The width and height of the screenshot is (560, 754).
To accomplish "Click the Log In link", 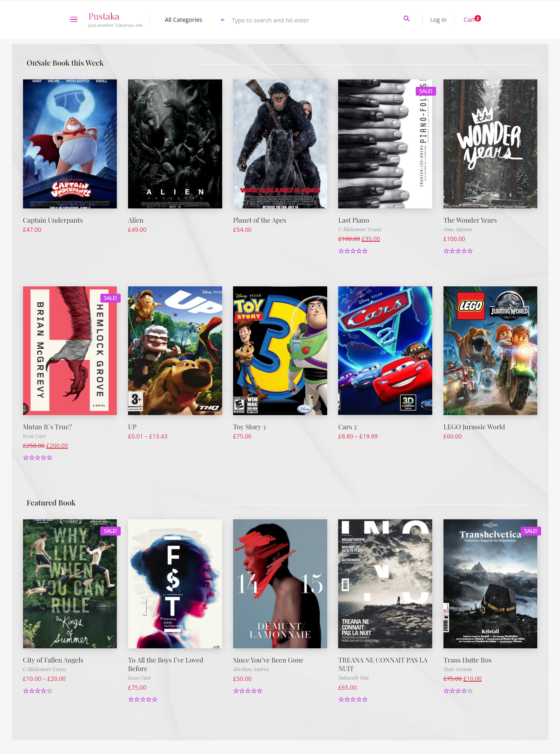I will coord(438,20).
